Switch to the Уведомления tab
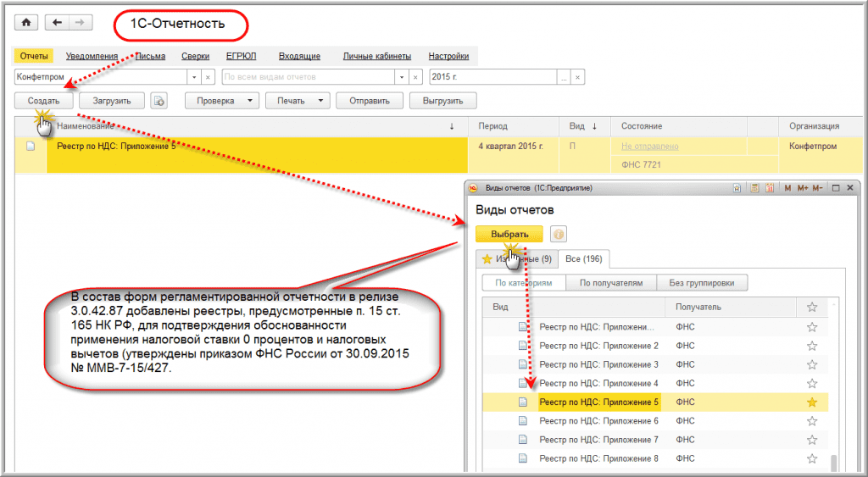Screen dimensions: 868x477 (93, 56)
